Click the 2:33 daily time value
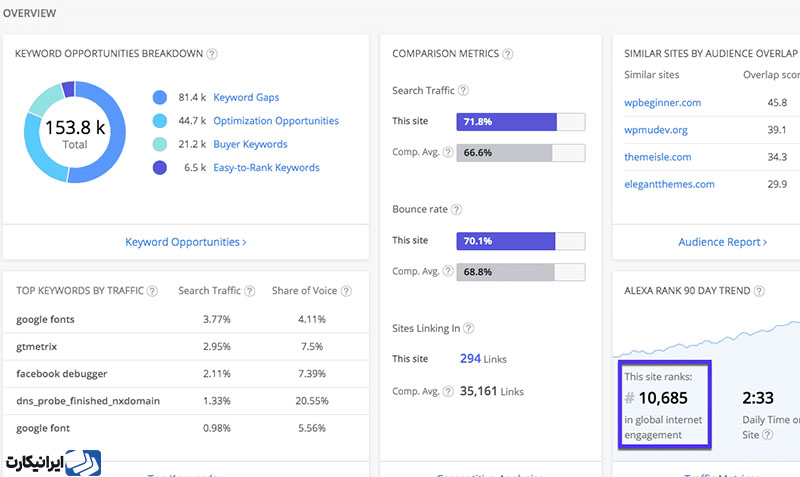 pyautogui.click(x=758, y=398)
